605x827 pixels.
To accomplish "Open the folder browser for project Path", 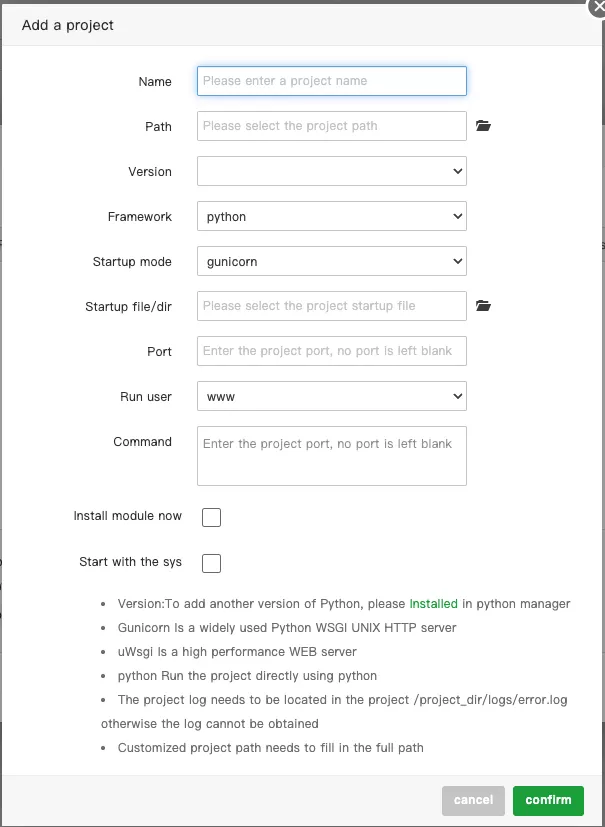I will pos(483,124).
